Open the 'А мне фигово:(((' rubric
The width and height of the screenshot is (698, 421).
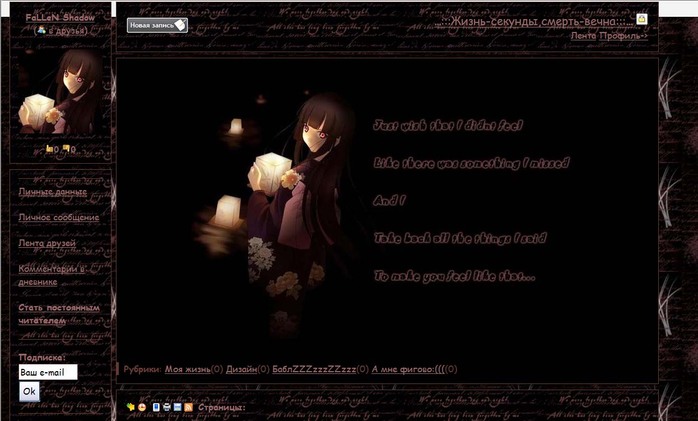click(409, 369)
